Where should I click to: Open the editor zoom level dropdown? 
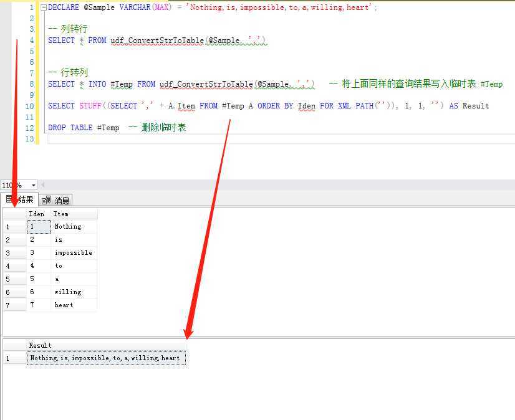[33, 185]
